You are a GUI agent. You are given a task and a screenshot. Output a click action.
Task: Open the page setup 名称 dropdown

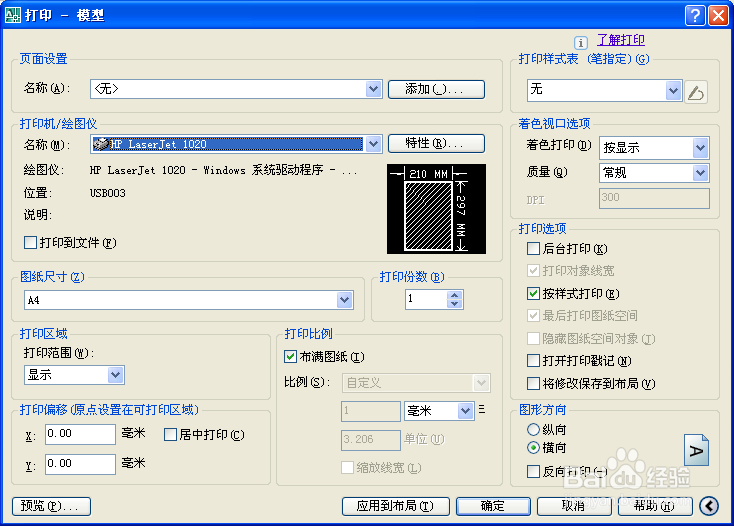coord(373,89)
